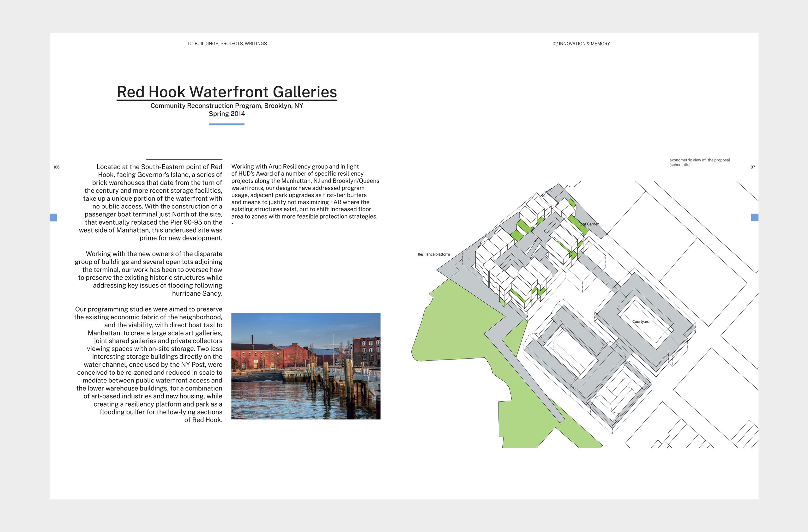The image size is (808, 532).
Task: Click page number 107
Action: pos(752,167)
